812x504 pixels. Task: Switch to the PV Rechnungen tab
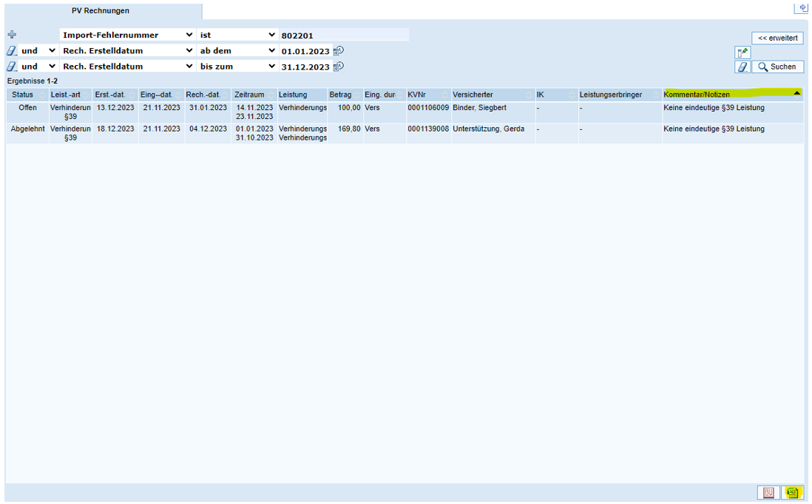(101, 11)
